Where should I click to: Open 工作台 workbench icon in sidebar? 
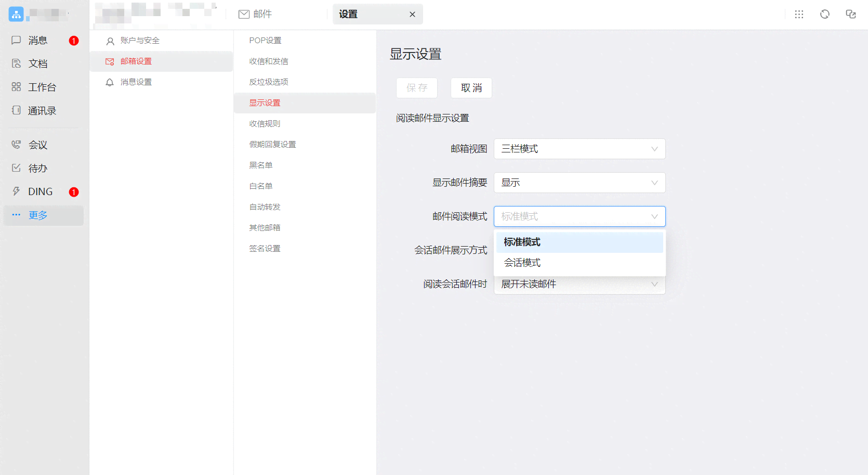pos(16,87)
